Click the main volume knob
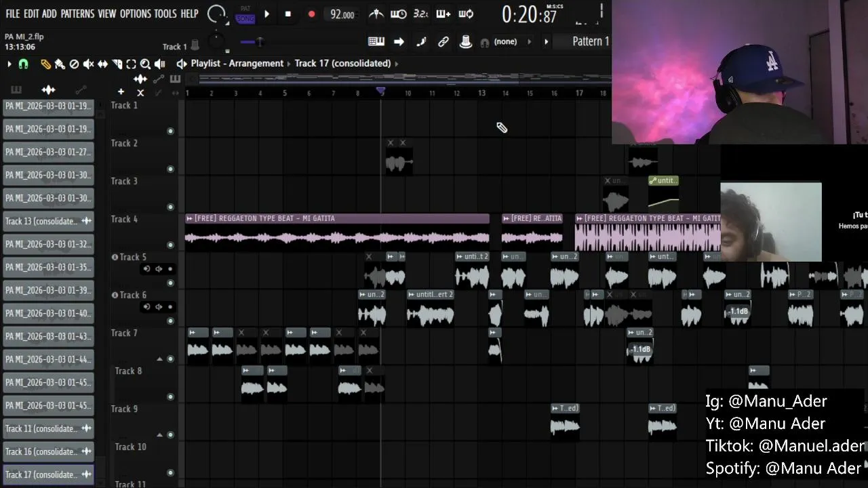The width and height of the screenshot is (868, 488). [x=216, y=14]
